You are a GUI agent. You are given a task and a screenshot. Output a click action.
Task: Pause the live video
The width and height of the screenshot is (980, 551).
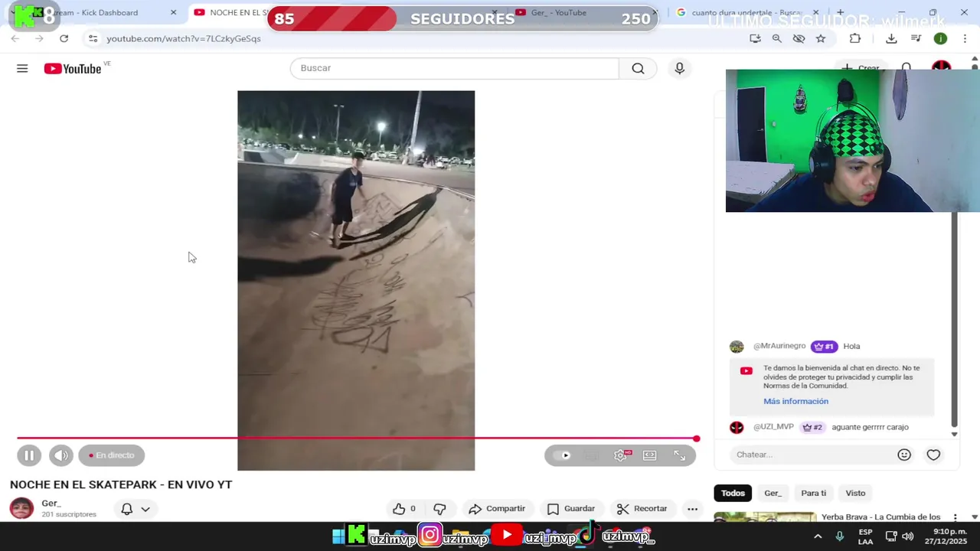(x=28, y=455)
